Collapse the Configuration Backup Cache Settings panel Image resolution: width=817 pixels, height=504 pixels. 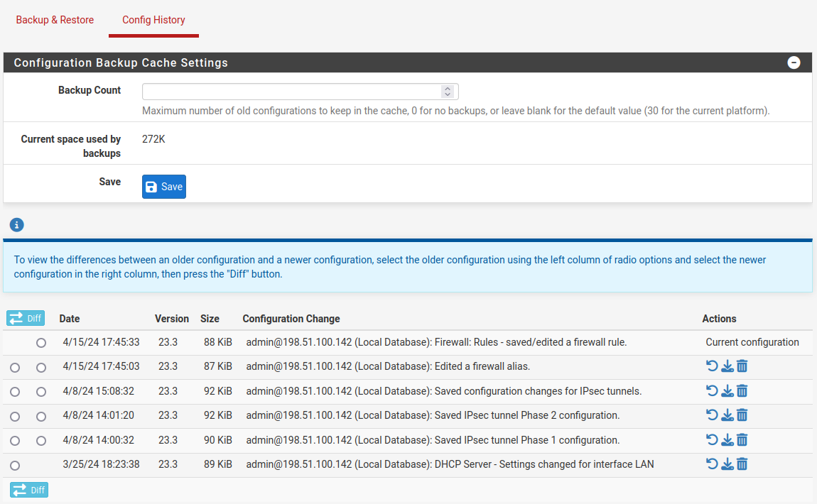[x=794, y=62]
